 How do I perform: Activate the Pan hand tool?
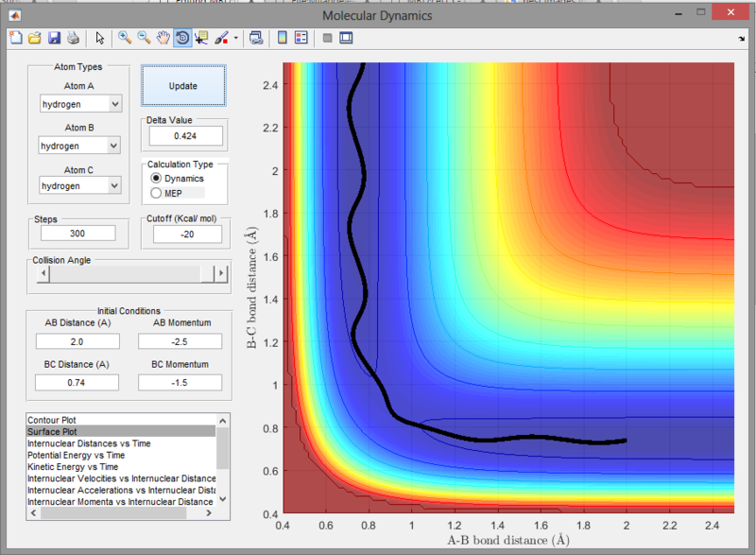[163, 38]
